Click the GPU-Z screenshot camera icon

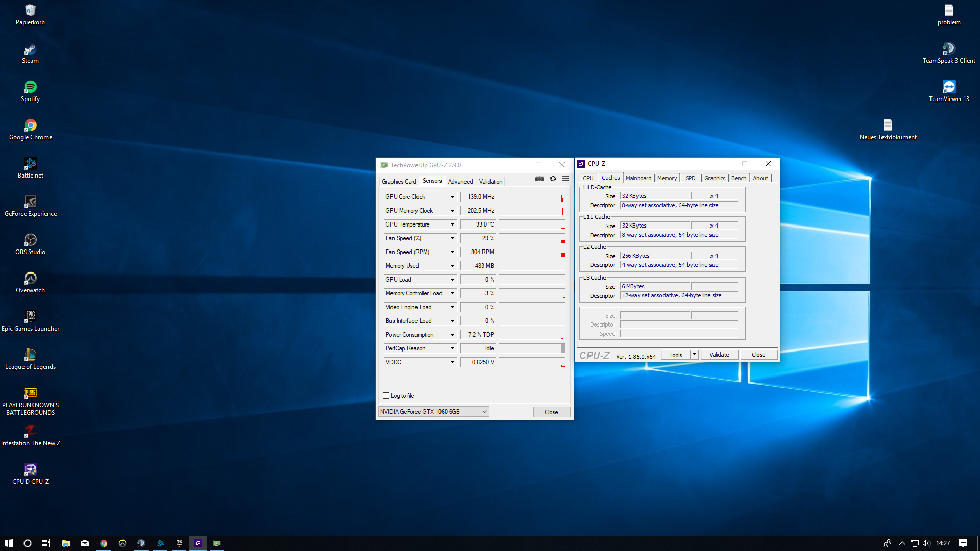[539, 179]
